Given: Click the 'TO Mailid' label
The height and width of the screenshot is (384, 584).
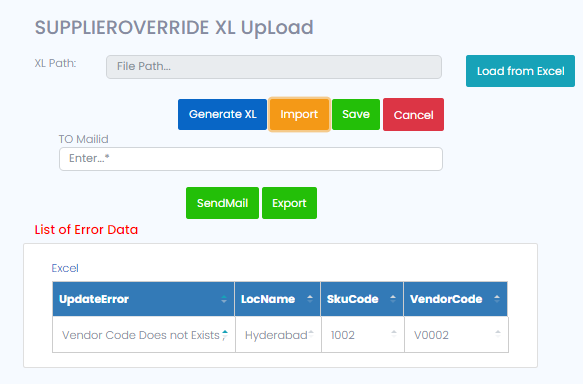Looking at the screenshot, I should click(x=83, y=139).
